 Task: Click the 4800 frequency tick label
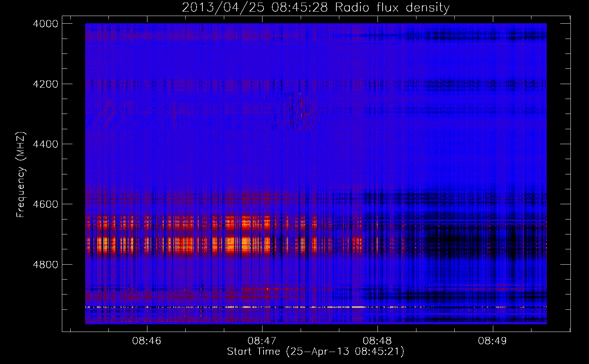46,265
